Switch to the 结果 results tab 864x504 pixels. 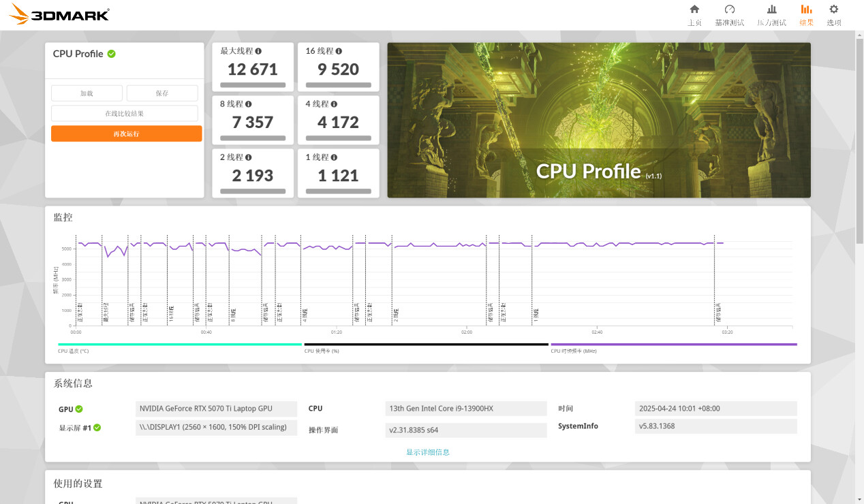point(806,14)
